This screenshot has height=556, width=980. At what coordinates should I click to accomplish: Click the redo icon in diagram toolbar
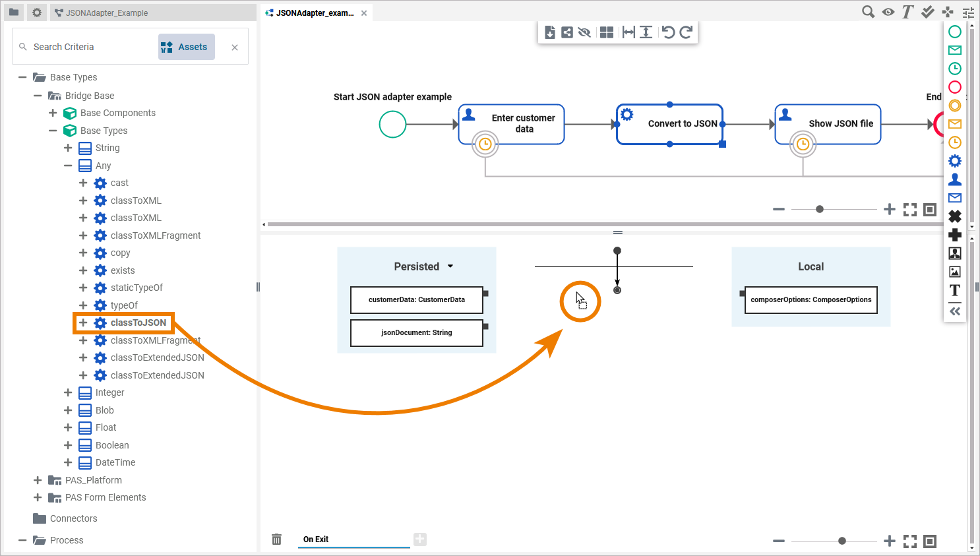point(686,32)
